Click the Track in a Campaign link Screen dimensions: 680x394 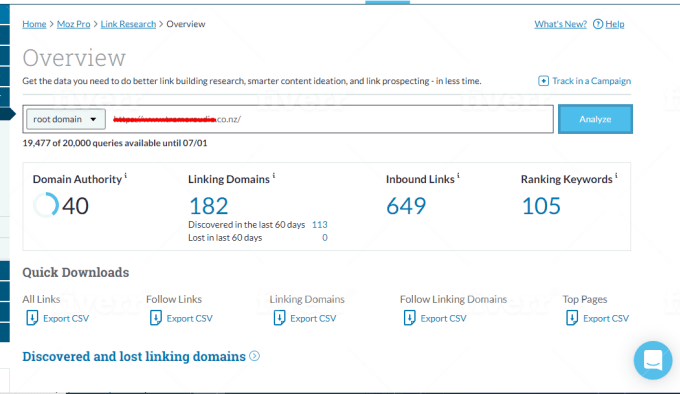click(x=592, y=81)
